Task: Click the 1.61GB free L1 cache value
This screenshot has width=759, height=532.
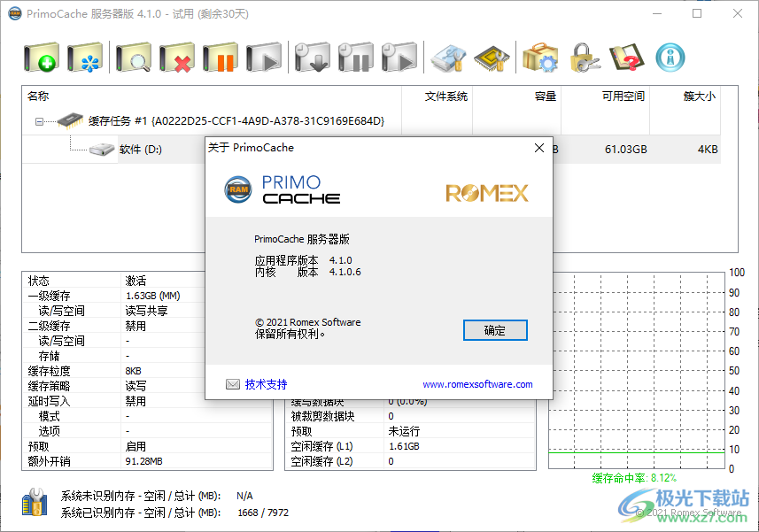Action: [x=404, y=446]
